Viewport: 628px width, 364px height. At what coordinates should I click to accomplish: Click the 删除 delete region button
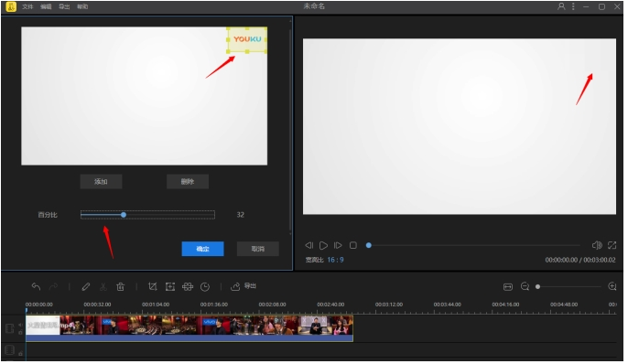189,183
